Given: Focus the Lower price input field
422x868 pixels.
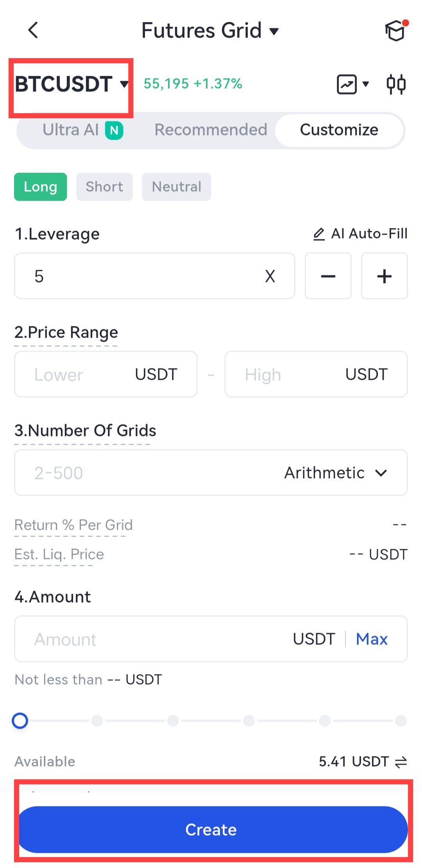Looking at the screenshot, I should [78, 374].
